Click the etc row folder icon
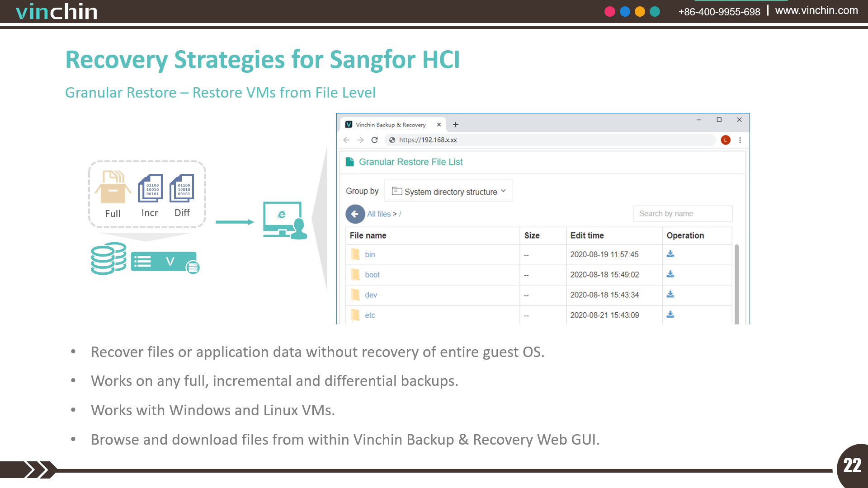 (x=355, y=315)
